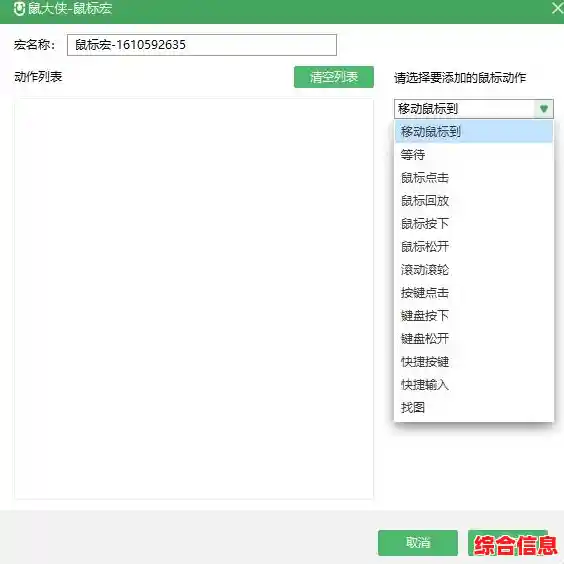Choose 找图 option
The width and height of the screenshot is (564, 564).
point(474,408)
